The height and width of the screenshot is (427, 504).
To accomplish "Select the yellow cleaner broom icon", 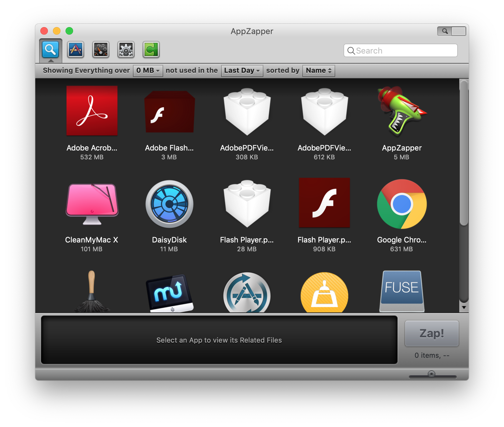I will click(x=324, y=292).
